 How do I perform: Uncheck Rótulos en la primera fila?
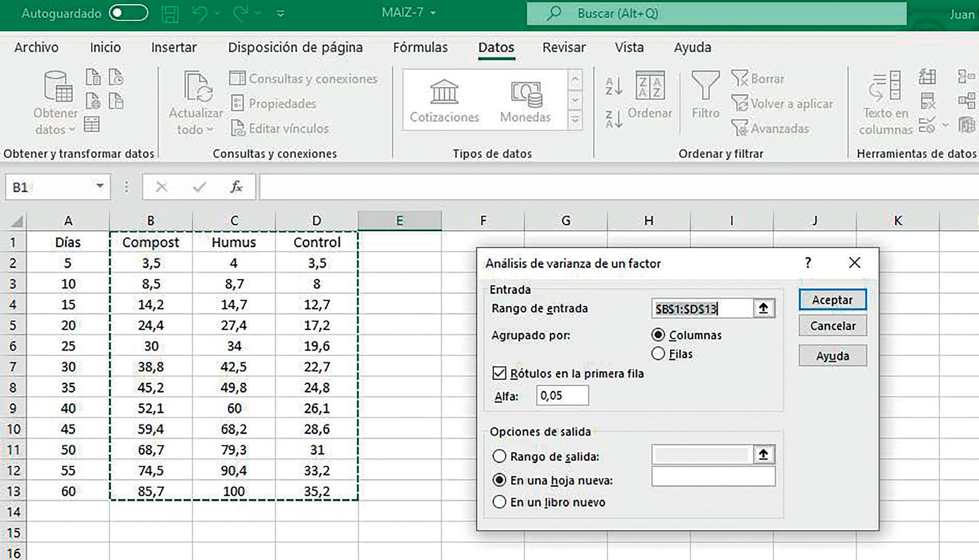point(499,373)
